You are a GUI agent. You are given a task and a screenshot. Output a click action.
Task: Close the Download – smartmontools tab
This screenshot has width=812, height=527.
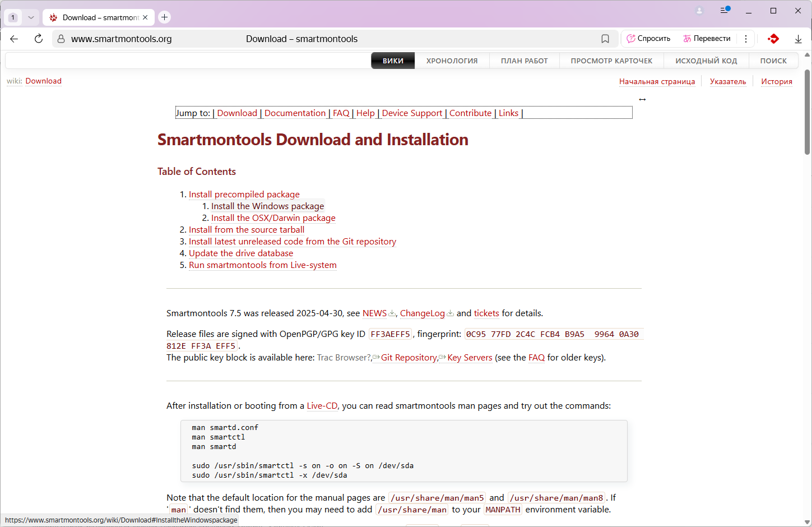pos(145,17)
